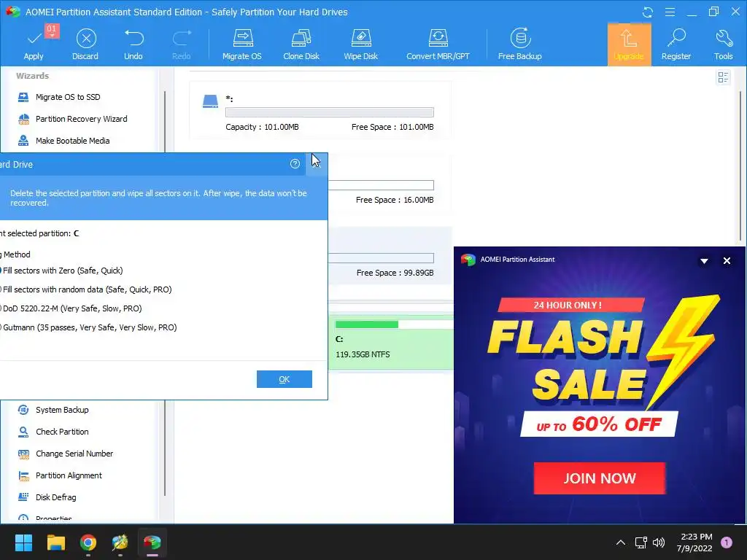
Task: Open Free Backup tool
Action: (519, 44)
